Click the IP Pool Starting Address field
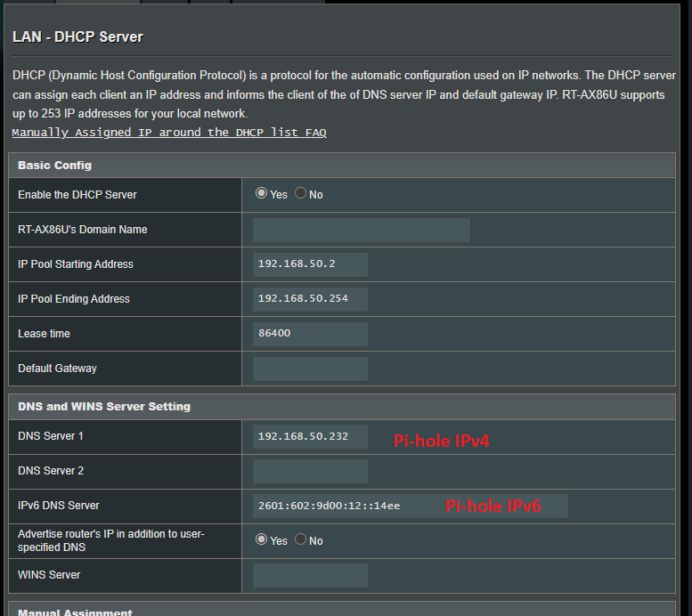Screen dimensions: 692x616 pyautogui.click(x=310, y=264)
